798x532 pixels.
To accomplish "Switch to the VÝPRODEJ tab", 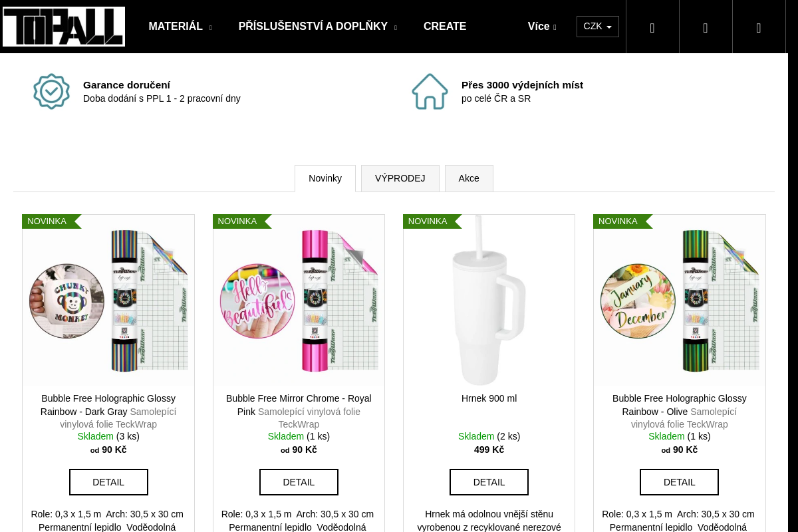I will point(400,178).
